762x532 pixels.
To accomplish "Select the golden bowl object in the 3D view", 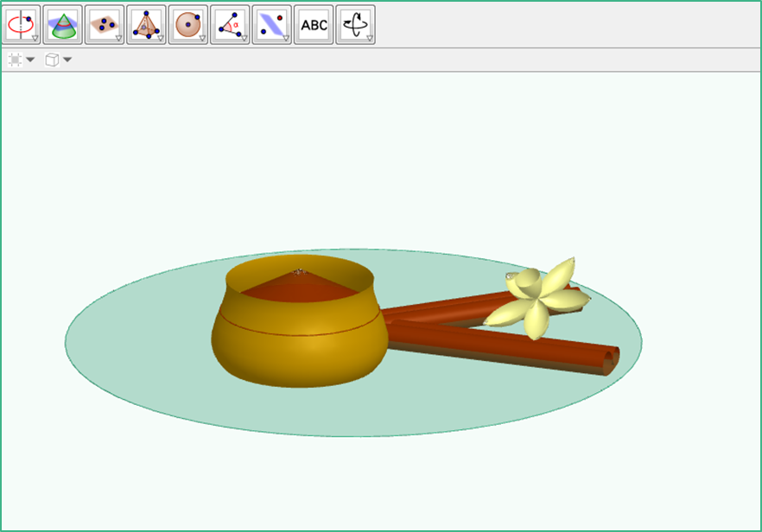I will point(300,321).
